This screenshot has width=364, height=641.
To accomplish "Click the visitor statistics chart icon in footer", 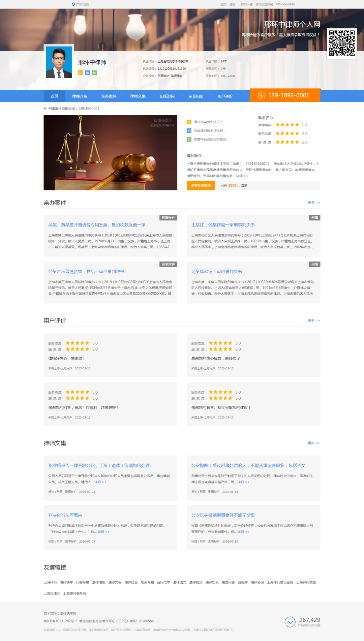I will pyautogui.click(x=290, y=622).
